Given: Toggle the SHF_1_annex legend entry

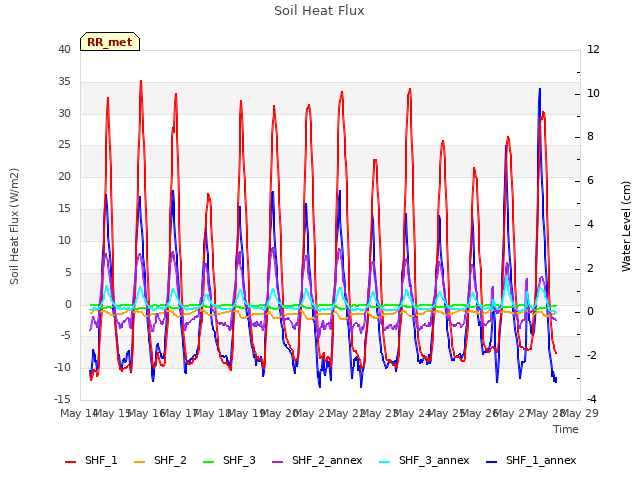Looking at the screenshot, I should [531, 460].
